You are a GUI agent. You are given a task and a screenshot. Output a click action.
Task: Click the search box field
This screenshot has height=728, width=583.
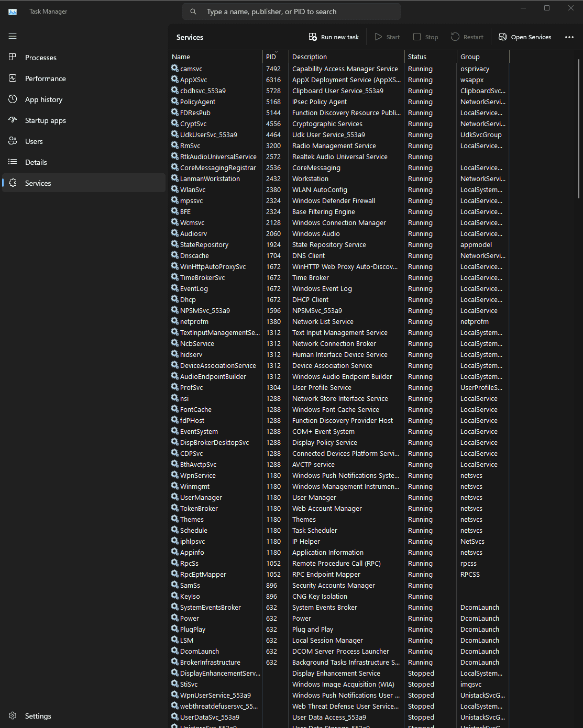tap(291, 12)
